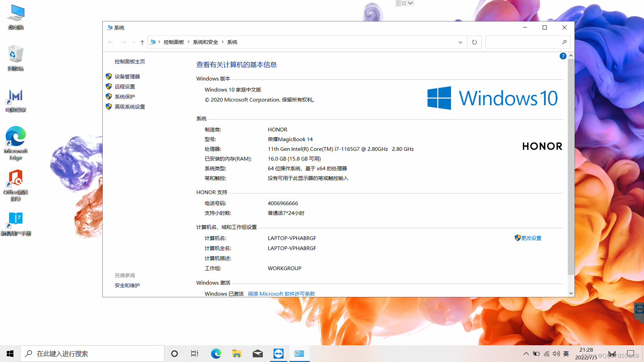Click WORKGROUP value text
Screen dimensions: 644x362
285,268
